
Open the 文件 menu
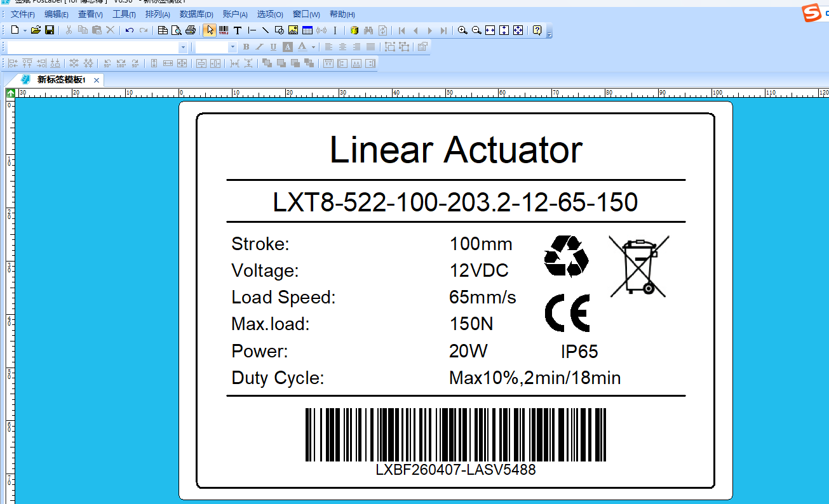pos(23,14)
